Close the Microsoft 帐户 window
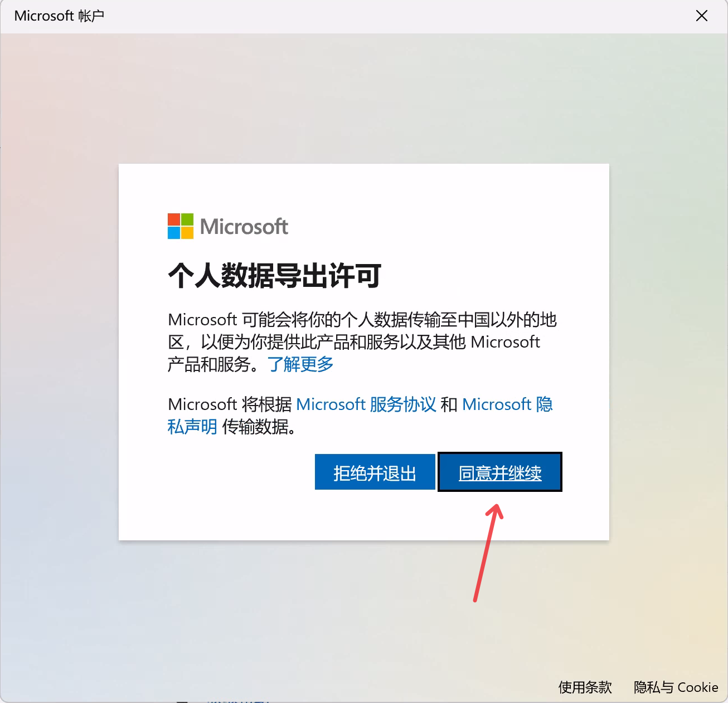The height and width of the screenshot is (703, 728). click(702, 16)
